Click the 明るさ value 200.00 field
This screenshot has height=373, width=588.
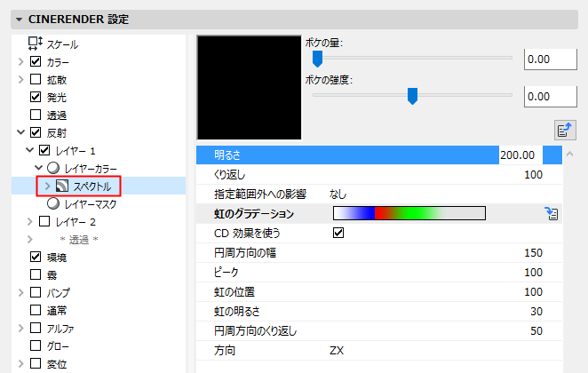coord(520,155)
